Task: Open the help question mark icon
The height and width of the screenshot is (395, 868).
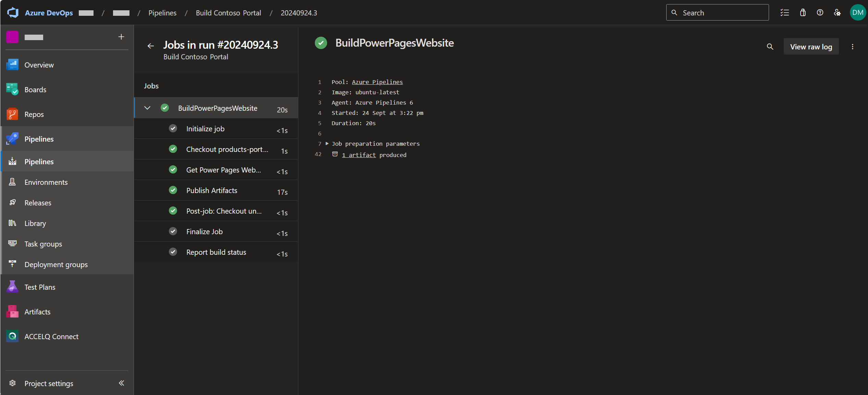Action: coord(820,13)
